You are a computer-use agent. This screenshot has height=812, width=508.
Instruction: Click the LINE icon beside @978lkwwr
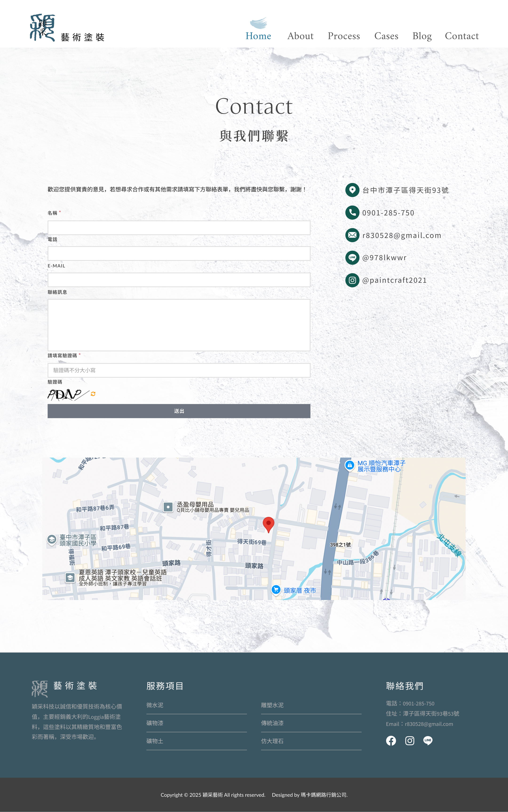(x=352, y=257)
